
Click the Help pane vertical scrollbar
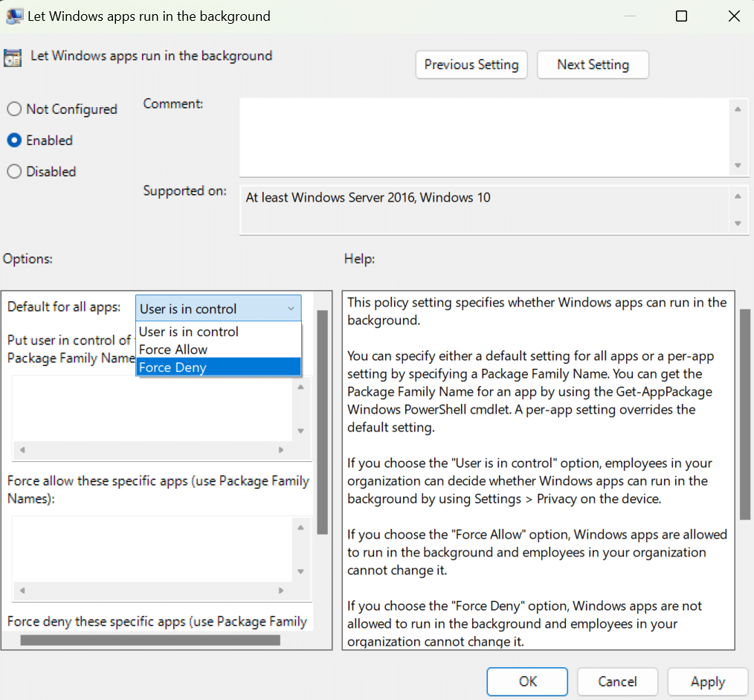745,414
